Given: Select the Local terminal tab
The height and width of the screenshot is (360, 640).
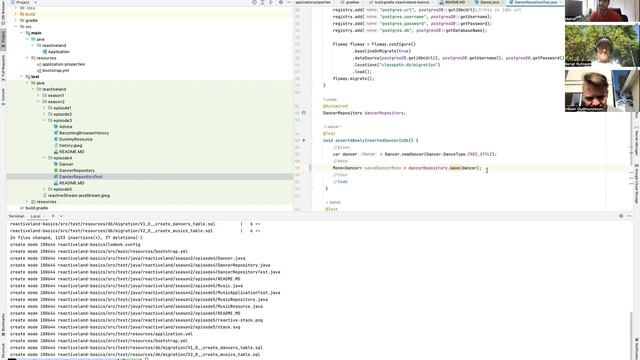Looking at the screenshot, I should [36, 216].
